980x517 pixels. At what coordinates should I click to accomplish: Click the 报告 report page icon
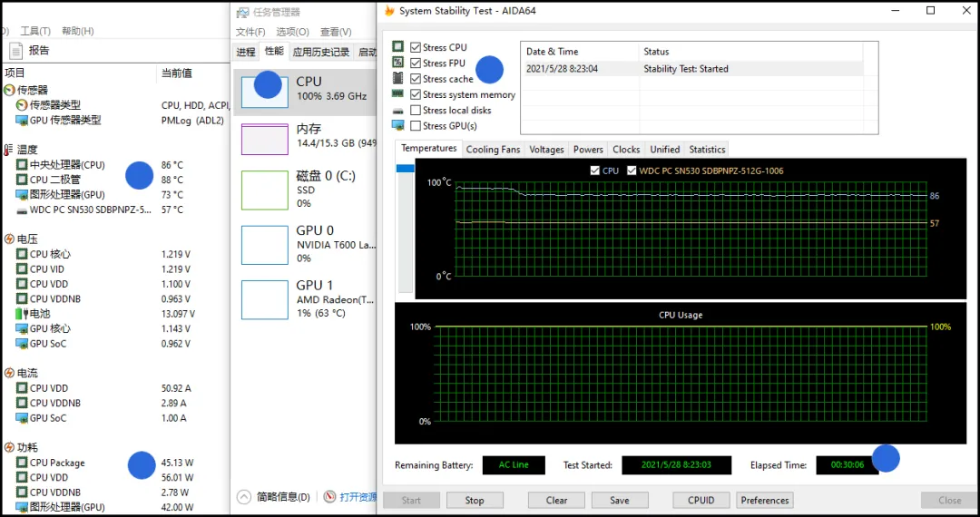[16, 51]
